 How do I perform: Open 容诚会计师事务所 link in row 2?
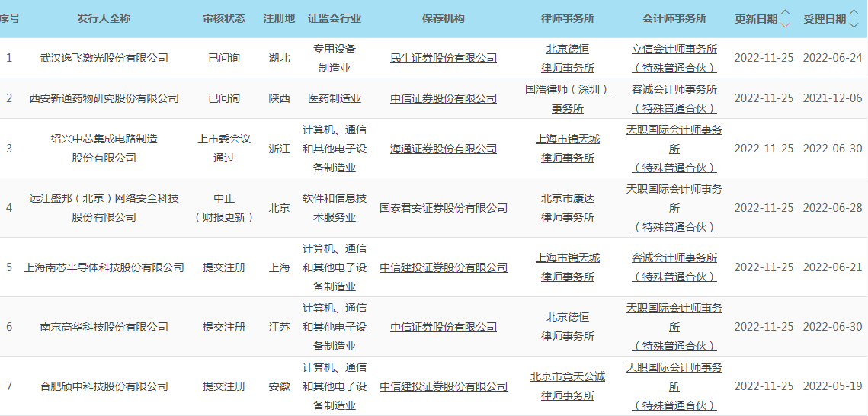point(674,89)
